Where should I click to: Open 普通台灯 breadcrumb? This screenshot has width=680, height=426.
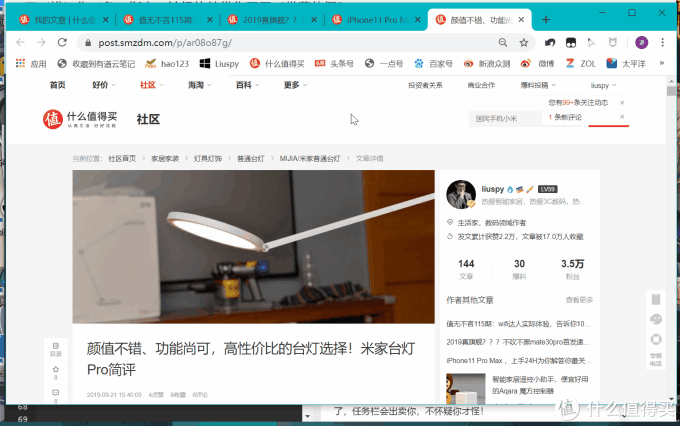point(250,159)
